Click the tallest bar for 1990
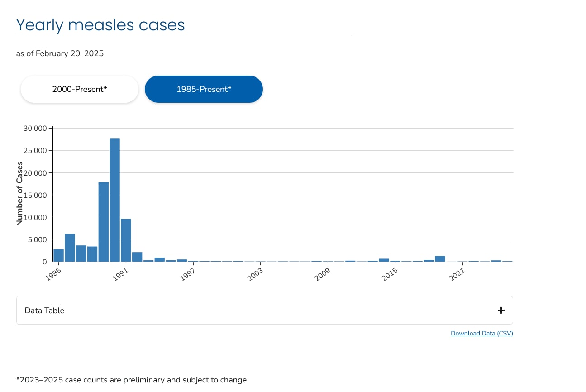Image resolution: width=586 pixels, height=392 pixels. 114,199
